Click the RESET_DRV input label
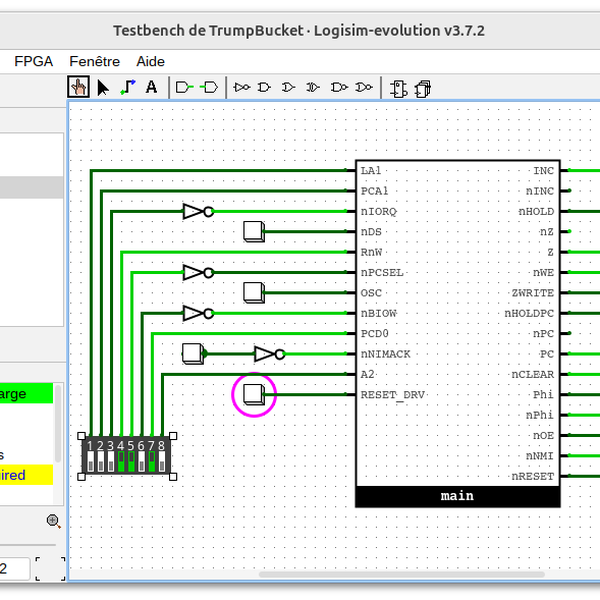 tap(393, 395)
